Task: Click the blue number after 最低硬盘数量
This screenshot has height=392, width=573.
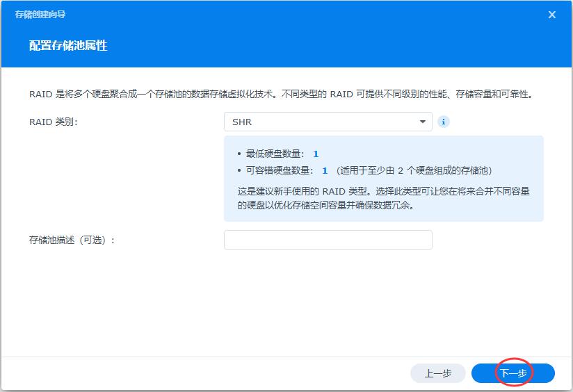Action: pyautogui.click(x=316, y=154)
